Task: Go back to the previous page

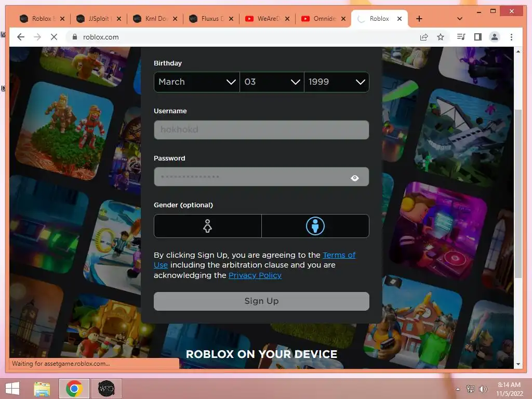Action: 21,37
